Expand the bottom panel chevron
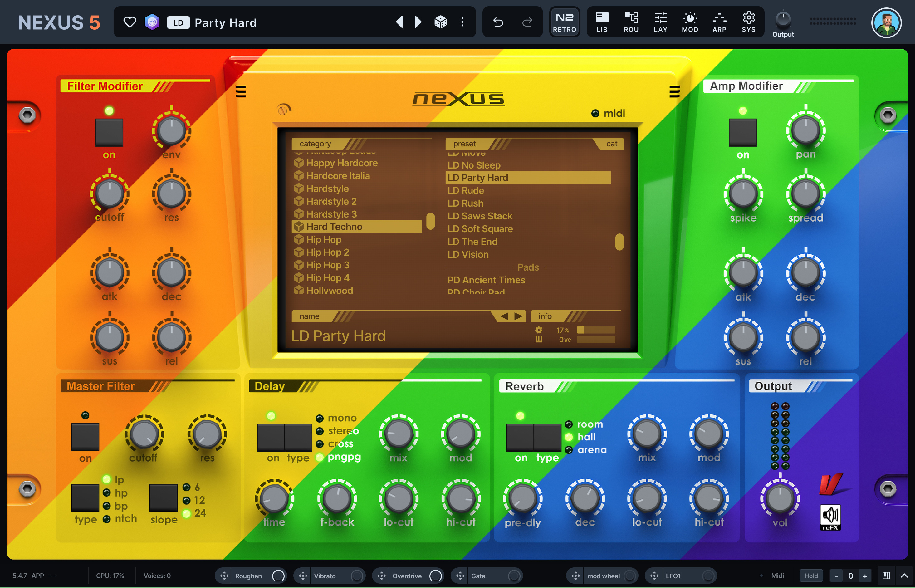Viewport: 915px width, 588px height. [x=904, y=576]
